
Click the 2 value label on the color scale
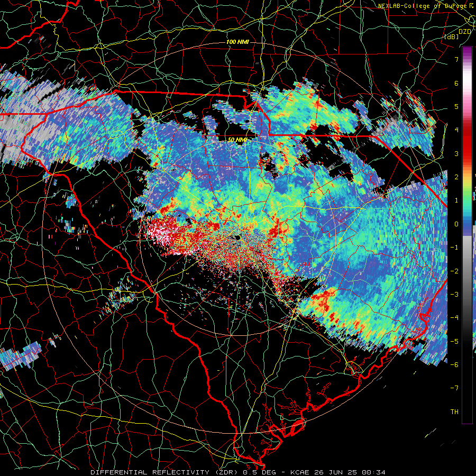[456, 177]
